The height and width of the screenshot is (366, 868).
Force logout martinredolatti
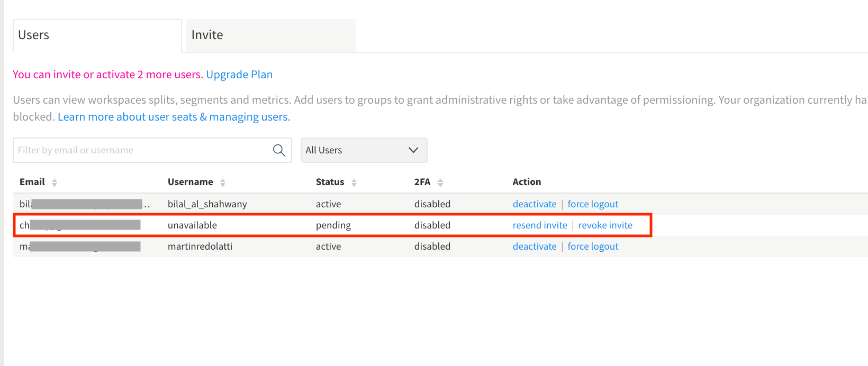[593, 246]
